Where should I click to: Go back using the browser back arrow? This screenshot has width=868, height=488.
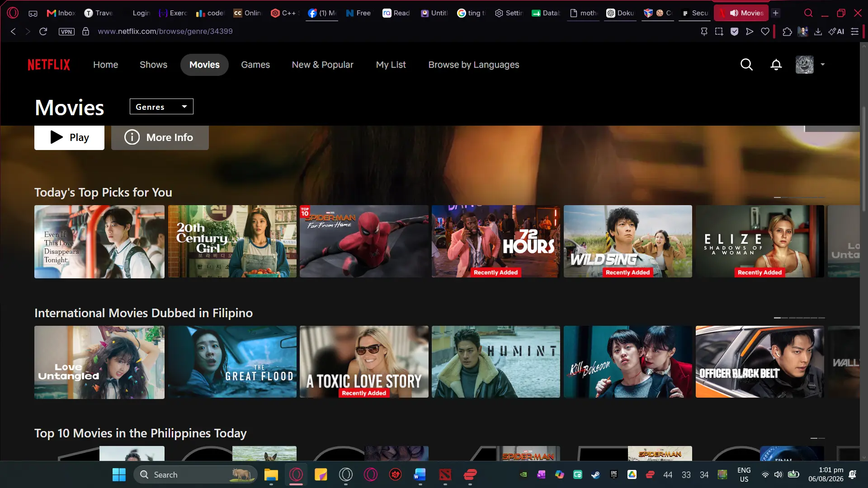pos(13,32)
